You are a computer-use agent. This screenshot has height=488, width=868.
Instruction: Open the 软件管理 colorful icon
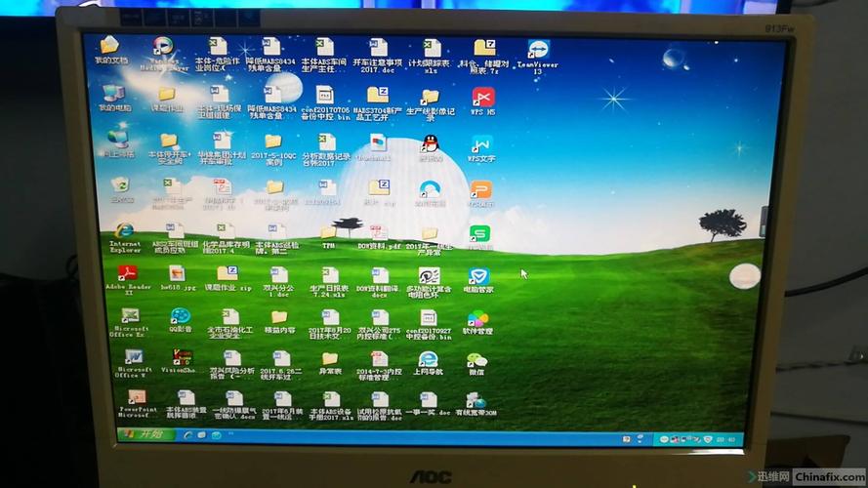coord(477,319)
